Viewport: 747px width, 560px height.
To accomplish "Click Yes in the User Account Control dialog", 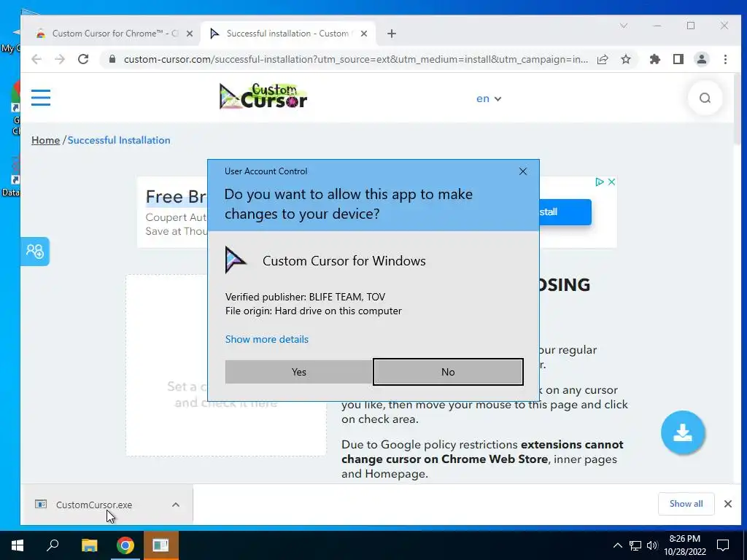I will coord(298,372).
